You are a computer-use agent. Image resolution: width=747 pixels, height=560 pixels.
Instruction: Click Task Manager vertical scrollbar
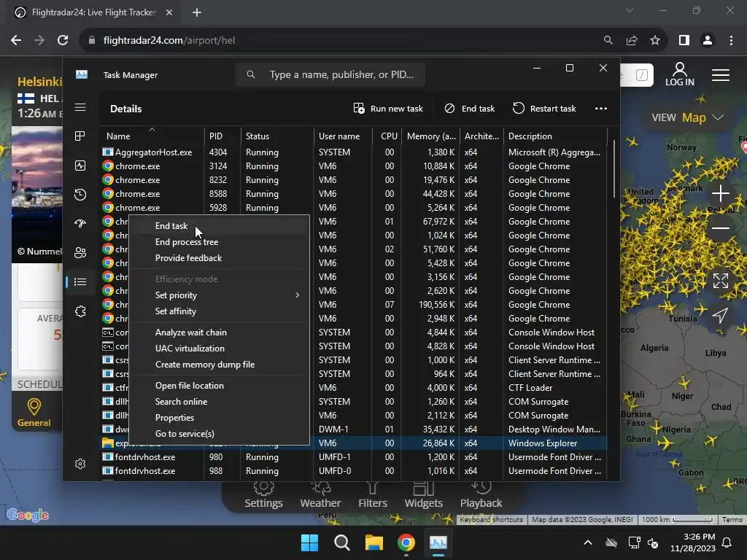point(614,169)
